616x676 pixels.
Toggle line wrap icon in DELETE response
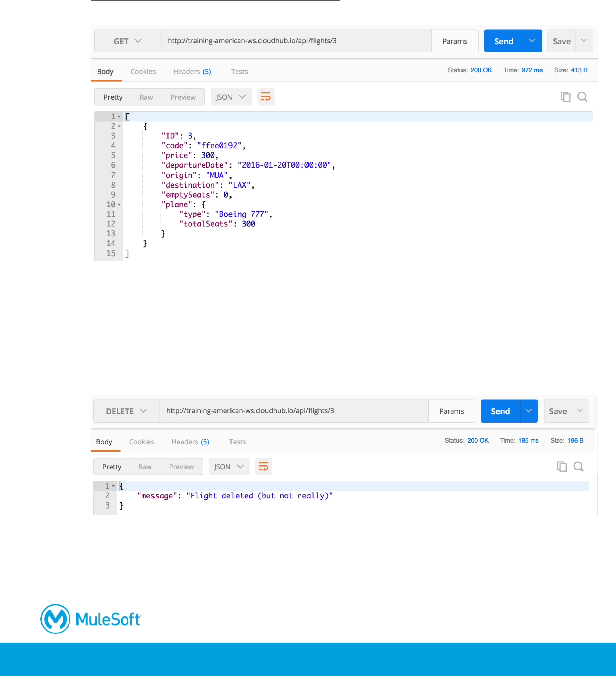click(x=264, y=467)
